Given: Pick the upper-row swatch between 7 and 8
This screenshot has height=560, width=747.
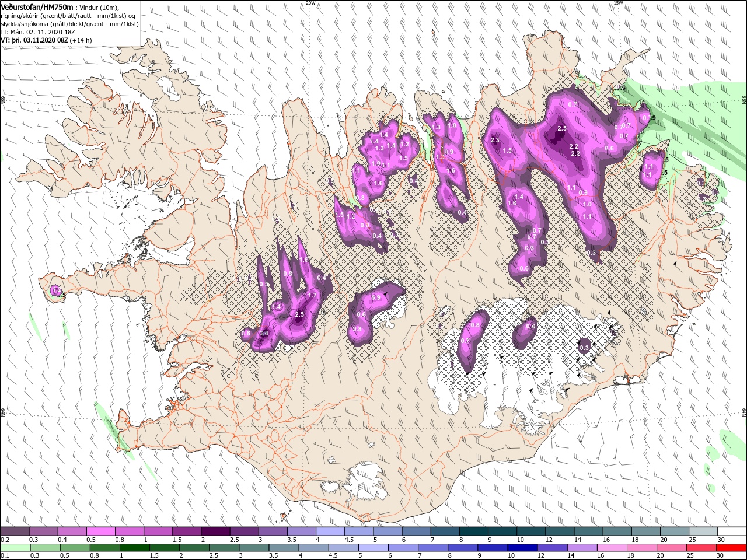Looking at the screenshot, I should point(445,531).
